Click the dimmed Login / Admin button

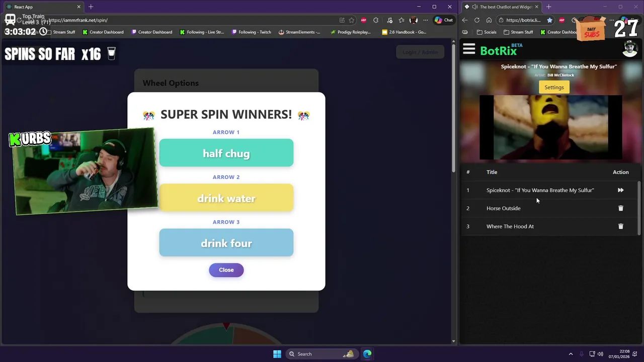coord(420,52)
